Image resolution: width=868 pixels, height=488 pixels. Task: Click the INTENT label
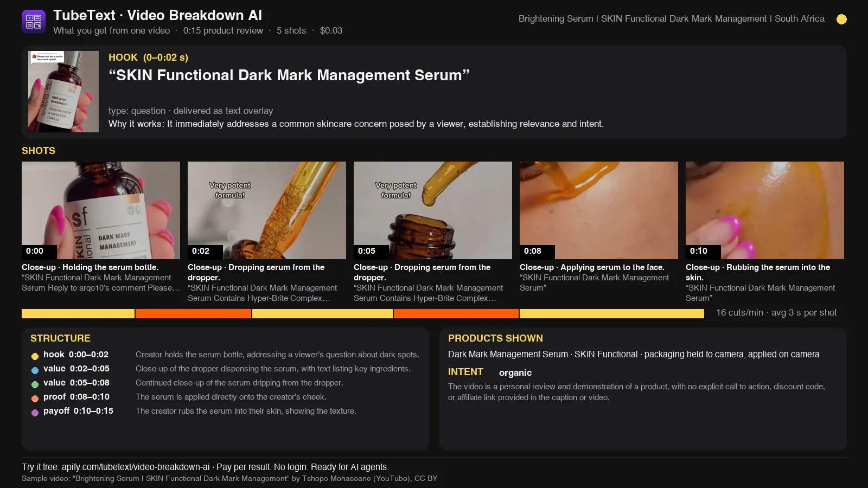(465, 372)
